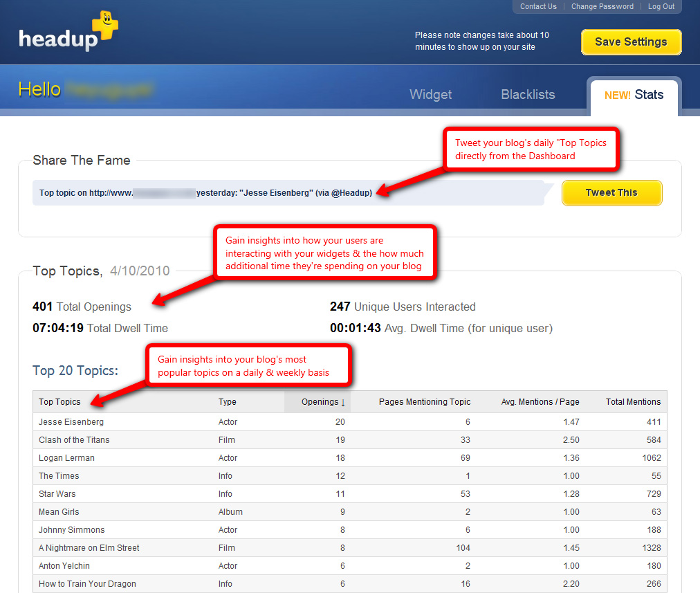This screenshot has height=593, width=700.
Task: Click the 4/10/2010 date text
Action: 140,271
